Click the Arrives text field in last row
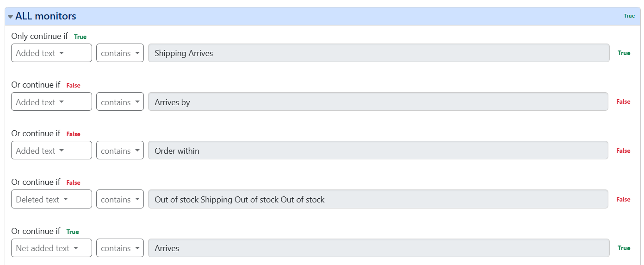Screen dimensions: 644x265 378,248
